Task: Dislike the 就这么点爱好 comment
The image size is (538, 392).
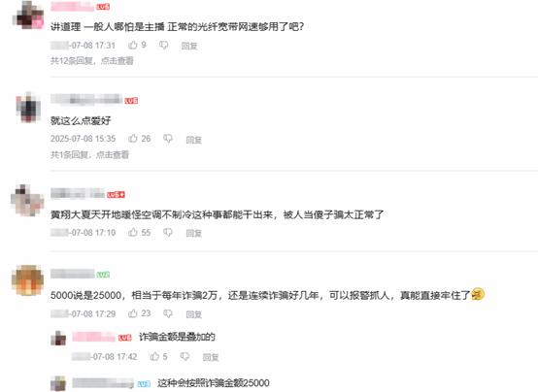Action: point(167,139)
